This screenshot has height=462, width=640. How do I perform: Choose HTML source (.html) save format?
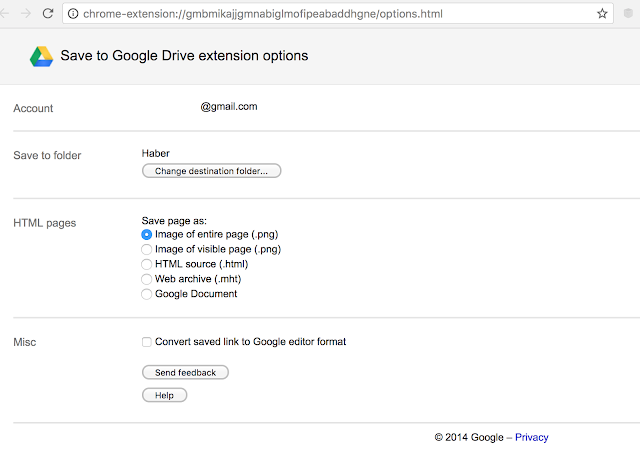pyautogui.click(x=147, y=264)
